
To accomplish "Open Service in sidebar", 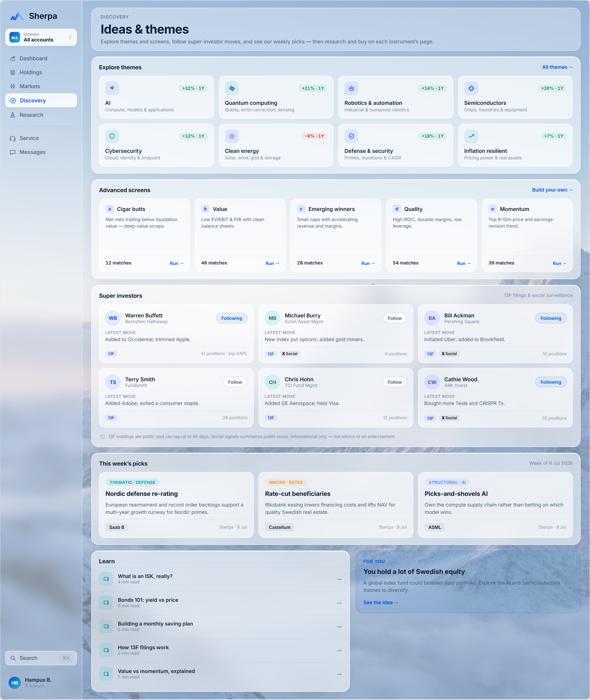I will click(x=41, y=138).
